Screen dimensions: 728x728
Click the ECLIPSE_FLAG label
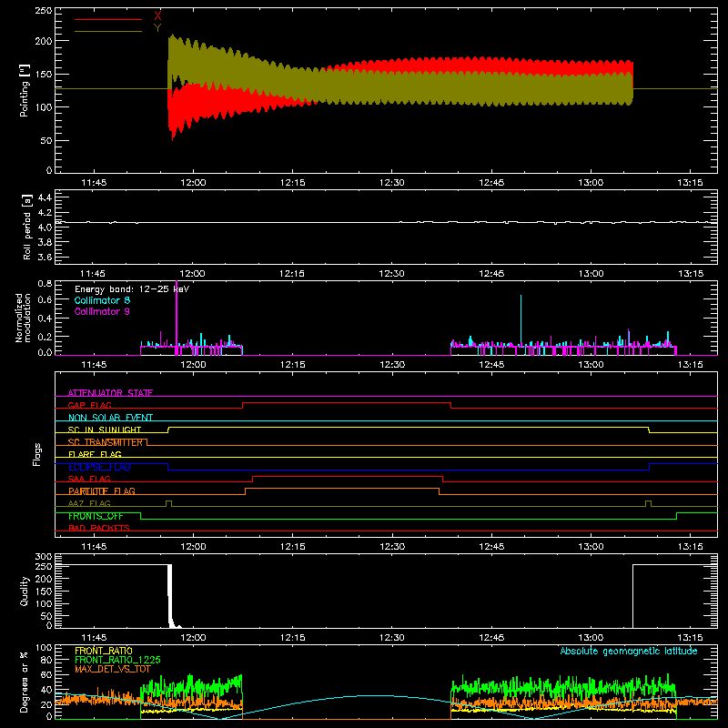pos(99,467)
